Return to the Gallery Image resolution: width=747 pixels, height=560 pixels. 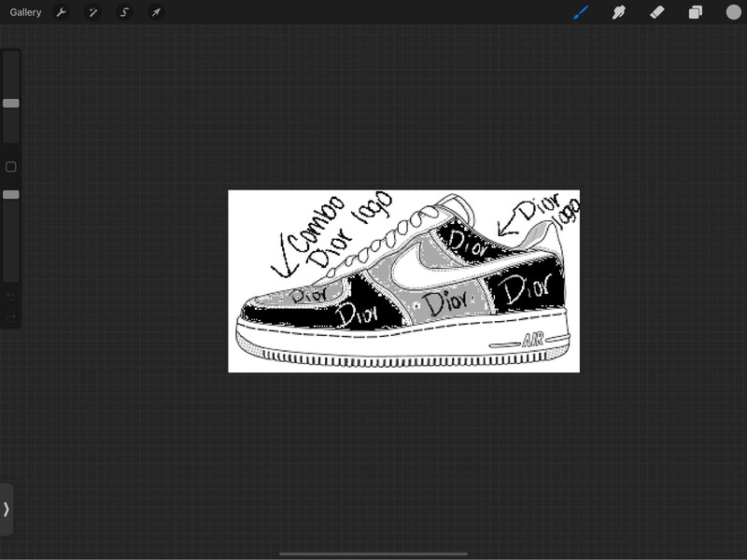(x=25, y=12)
